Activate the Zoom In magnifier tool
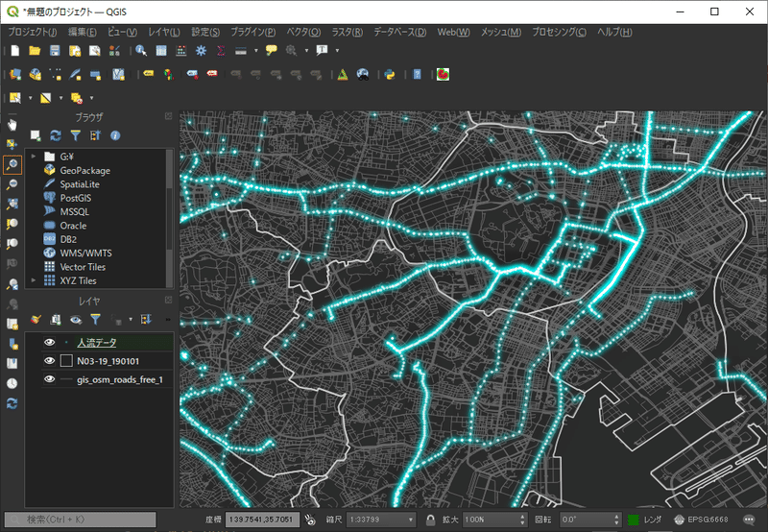The height and width of the screenshot is (532, 768). 12,164
